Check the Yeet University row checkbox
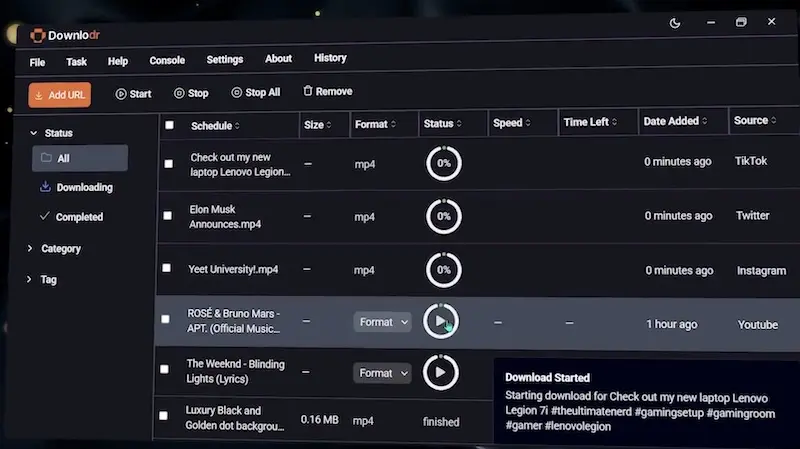Viewport: 800px width, 449px height. [166, 268]
